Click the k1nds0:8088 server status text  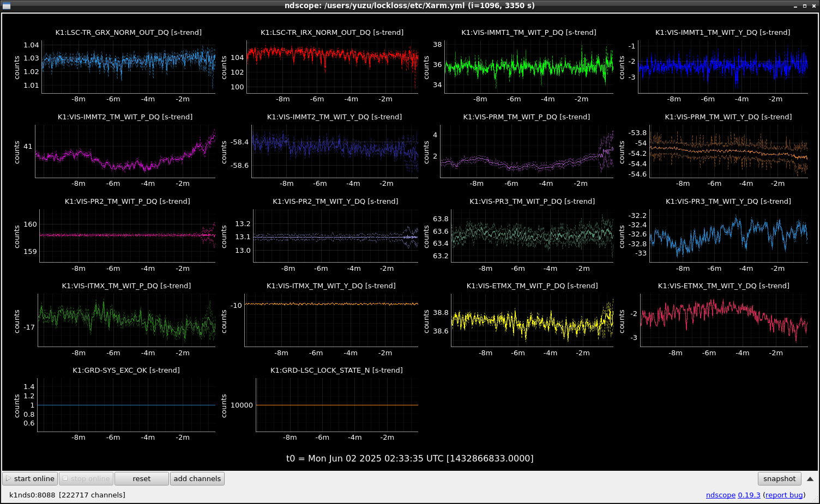[67, 495]
